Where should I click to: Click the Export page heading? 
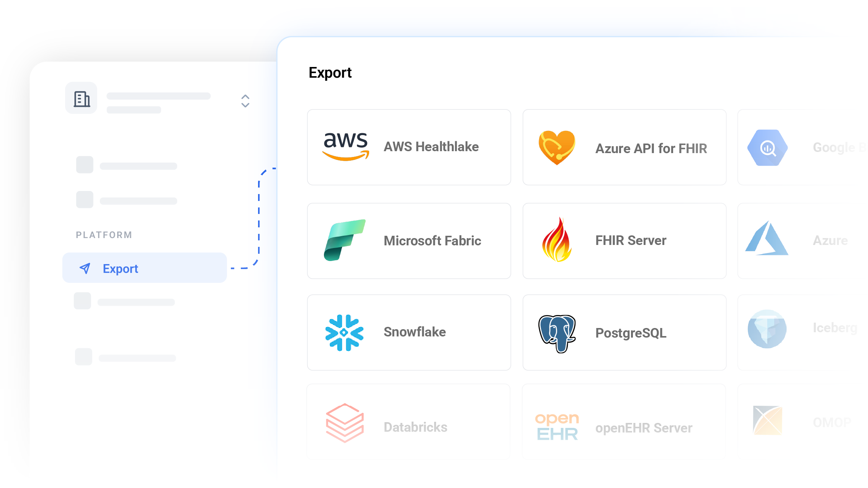coord(330,73)
